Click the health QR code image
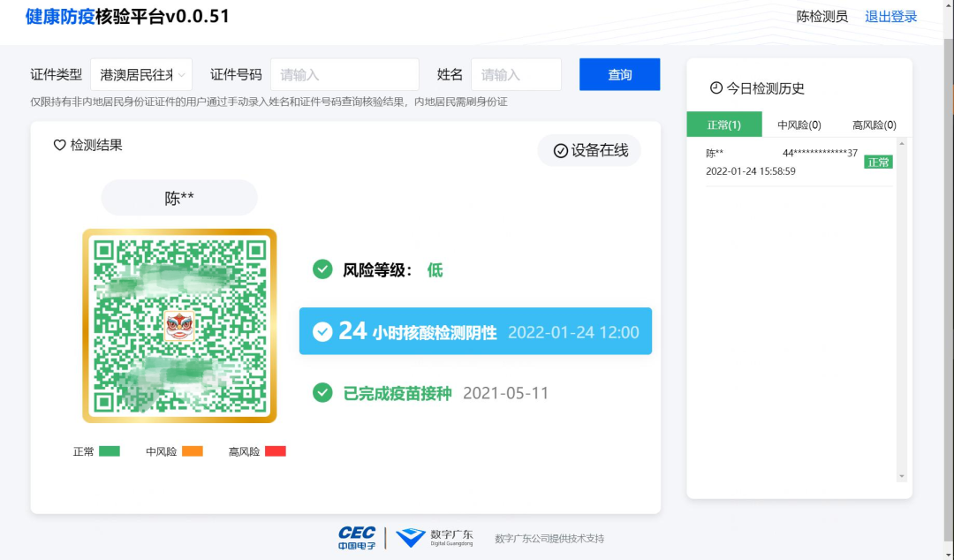The image size is (954, 560). [x=179, y=326]
